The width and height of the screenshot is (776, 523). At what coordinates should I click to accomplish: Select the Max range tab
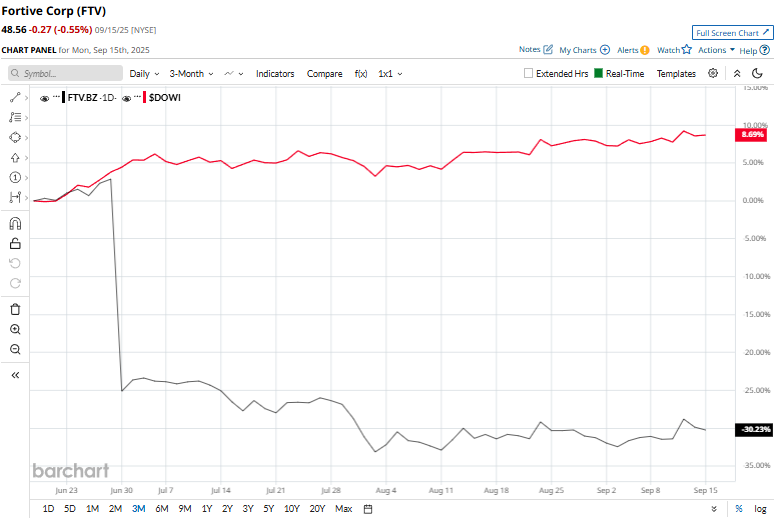pyautogui.click(x=343, y=509)
